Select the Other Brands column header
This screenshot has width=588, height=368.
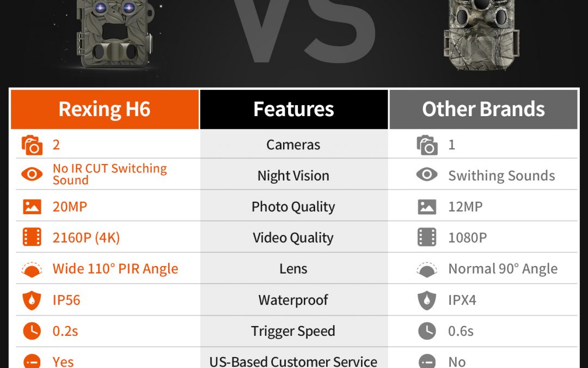pos(483,109)
